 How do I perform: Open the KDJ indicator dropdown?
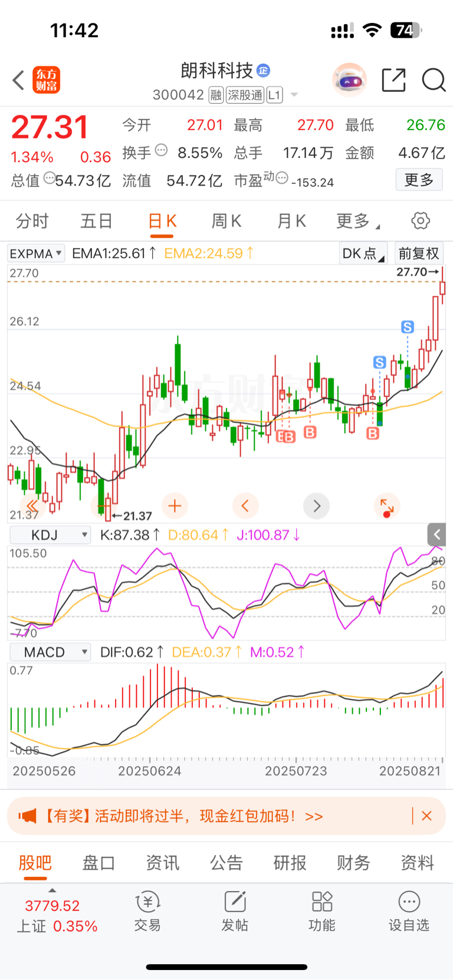point(50,535)
